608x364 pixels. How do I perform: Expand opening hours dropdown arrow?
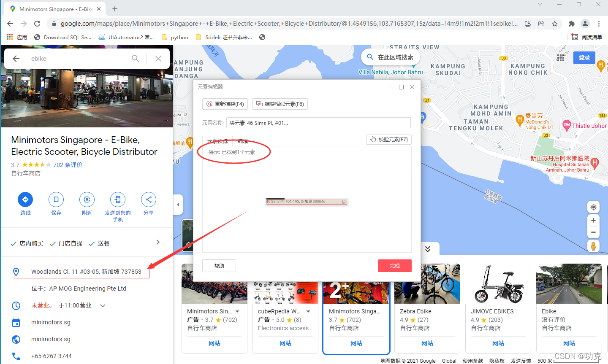tap(103, 305)
